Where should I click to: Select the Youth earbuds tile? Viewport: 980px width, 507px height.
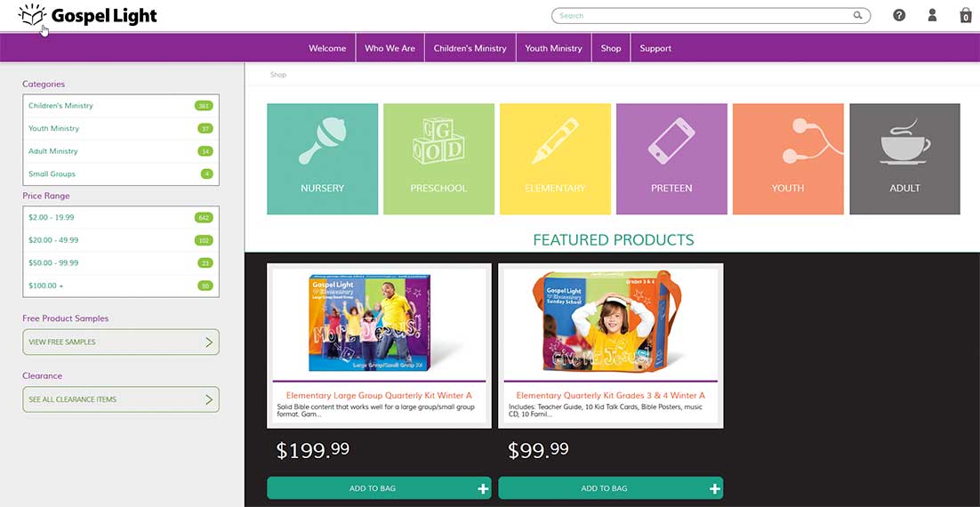pyautogui.click(x=788, y=159)
